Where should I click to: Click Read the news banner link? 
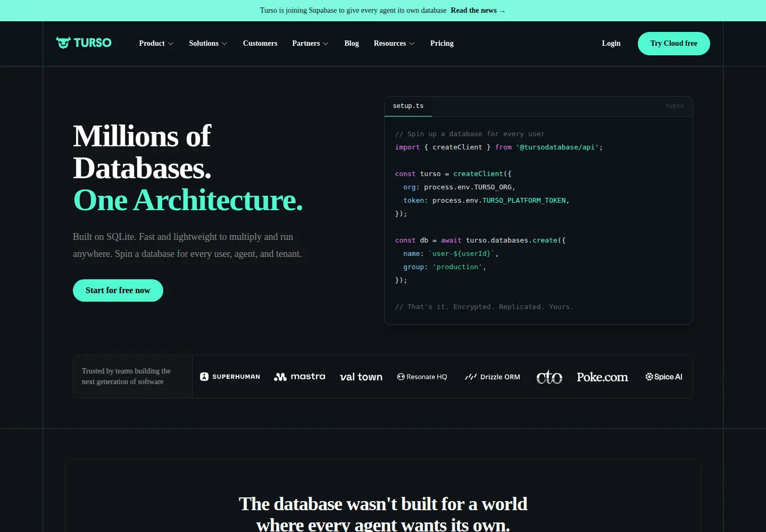(x=478, y=10)
